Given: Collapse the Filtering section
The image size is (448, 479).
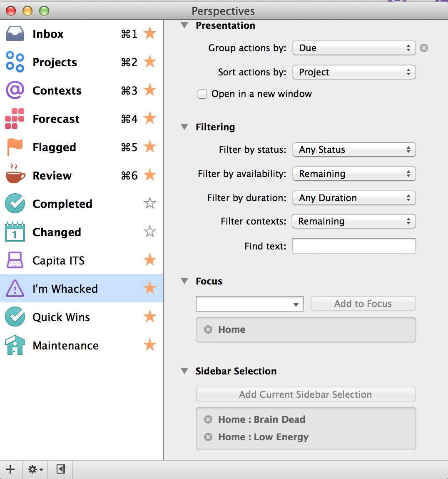Looking at the screenshot, I should click(184, 127).
